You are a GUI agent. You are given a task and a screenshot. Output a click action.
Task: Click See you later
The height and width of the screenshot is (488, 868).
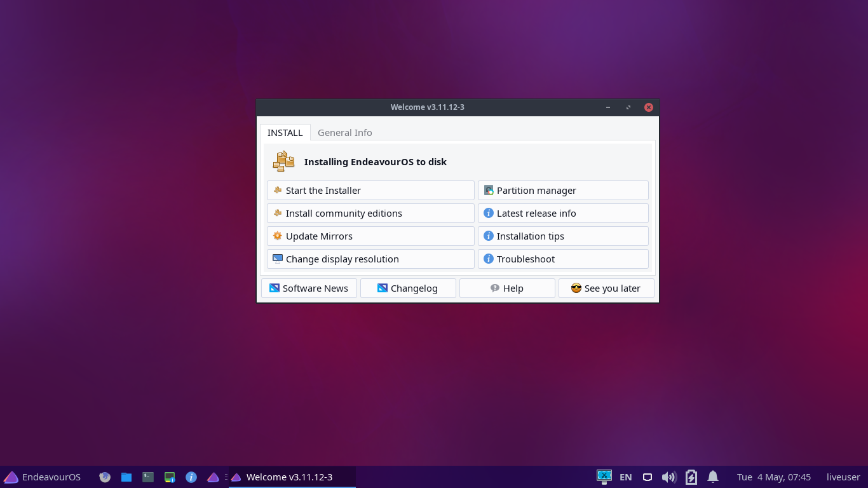click(x=606, y=288)
